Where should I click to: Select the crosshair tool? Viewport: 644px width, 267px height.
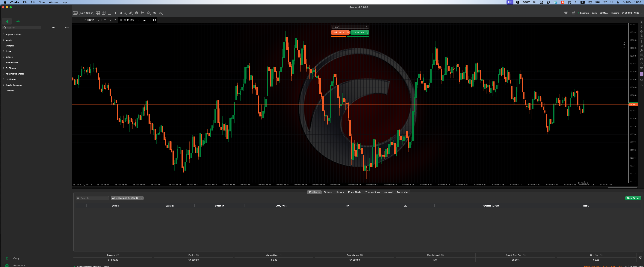point(641,27)
